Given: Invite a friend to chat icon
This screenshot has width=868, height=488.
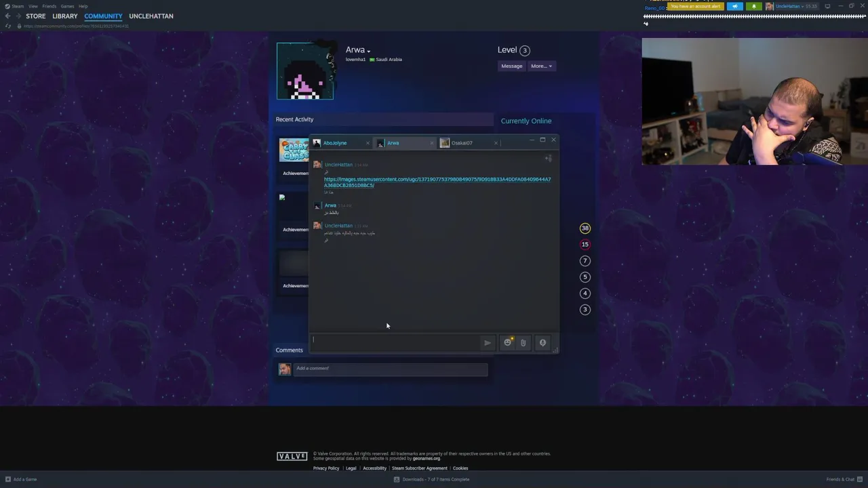Looking at the screenshot, I should pos(548,159).
